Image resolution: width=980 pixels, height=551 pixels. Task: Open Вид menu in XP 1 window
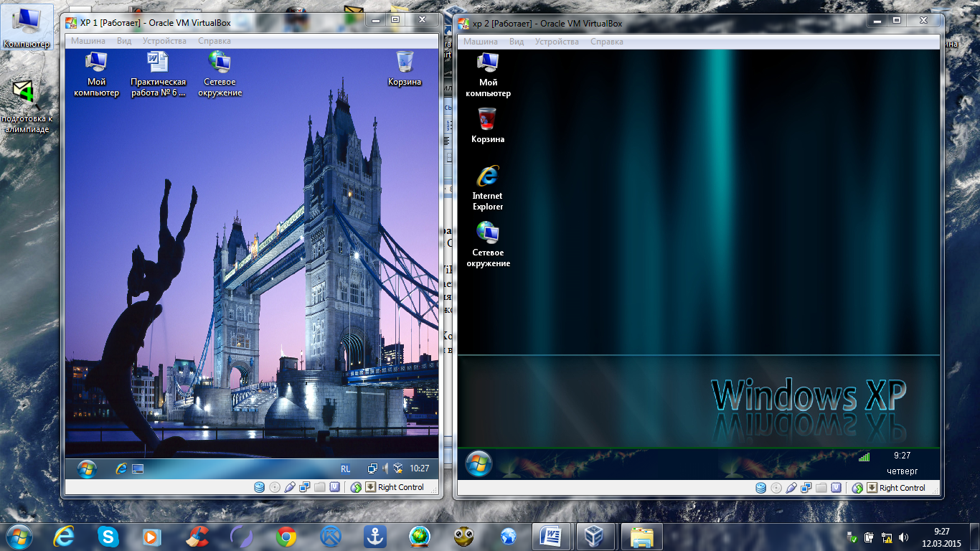[124, 41]
